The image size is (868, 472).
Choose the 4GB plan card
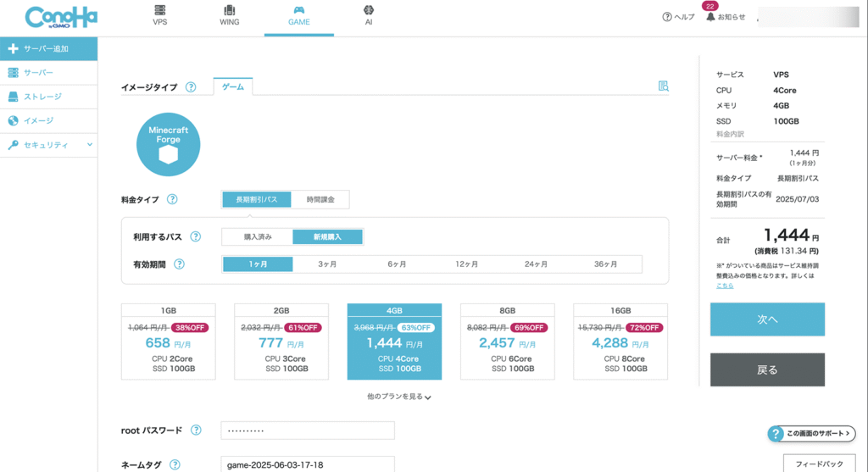pos(394,342)
